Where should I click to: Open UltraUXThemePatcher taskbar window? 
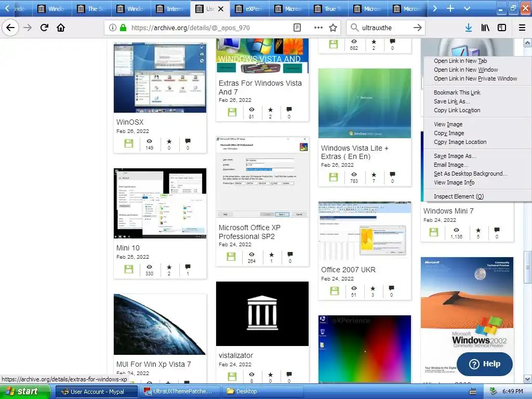coord(179,392)
